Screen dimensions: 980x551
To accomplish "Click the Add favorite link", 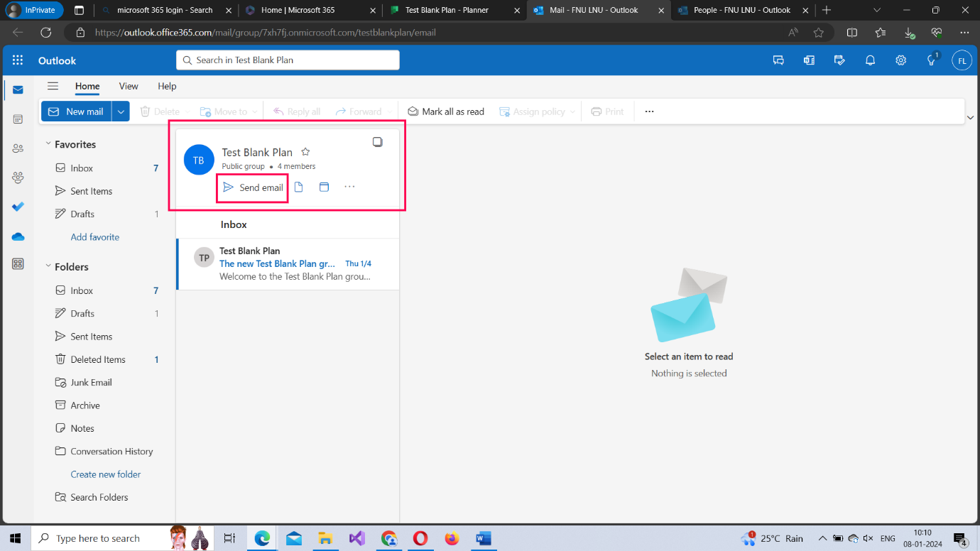I will (95, 237).
